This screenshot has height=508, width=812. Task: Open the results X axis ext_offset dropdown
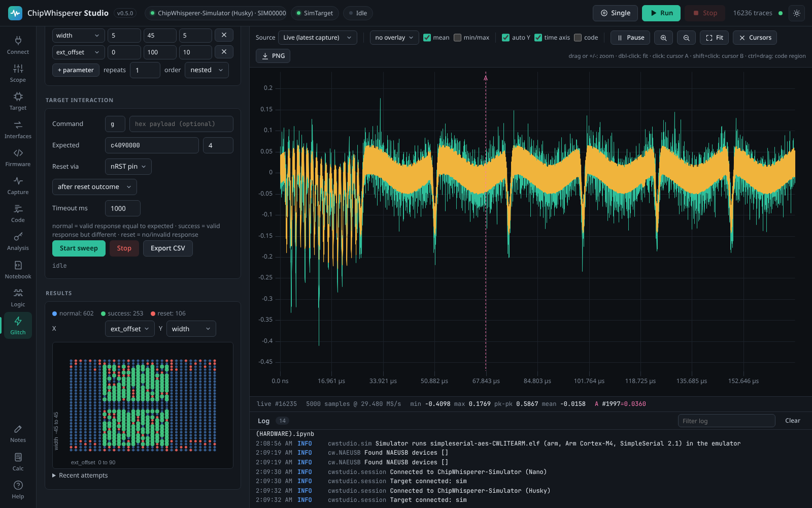pyautogui.click(x=130, y=329)
